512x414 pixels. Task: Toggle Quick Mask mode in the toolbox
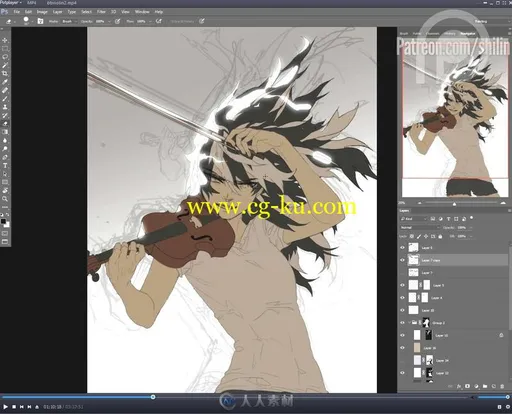pyautogui.click(x=5, y=233)
